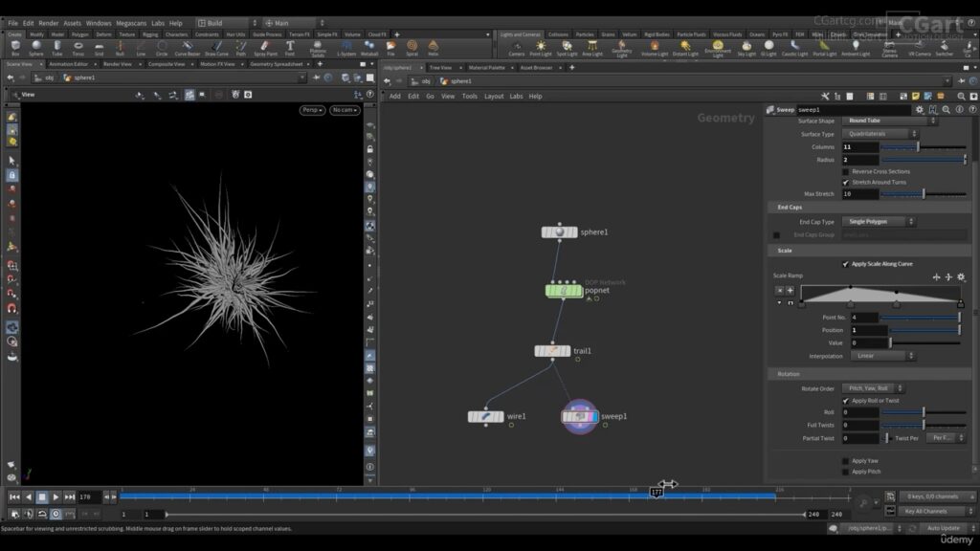Open the Rotate Order dropdown
The height and width of the screenshot is (551, 980).
point(873,388)
